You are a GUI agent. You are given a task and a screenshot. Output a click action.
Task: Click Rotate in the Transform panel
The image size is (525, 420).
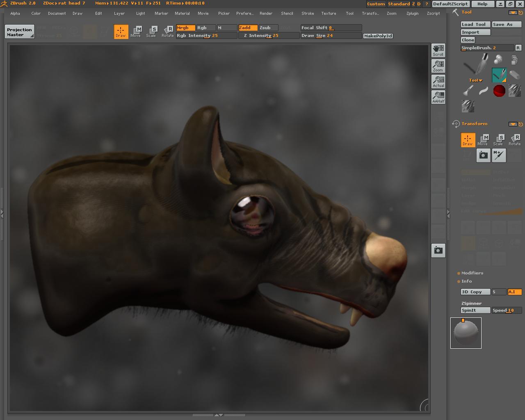514,140
